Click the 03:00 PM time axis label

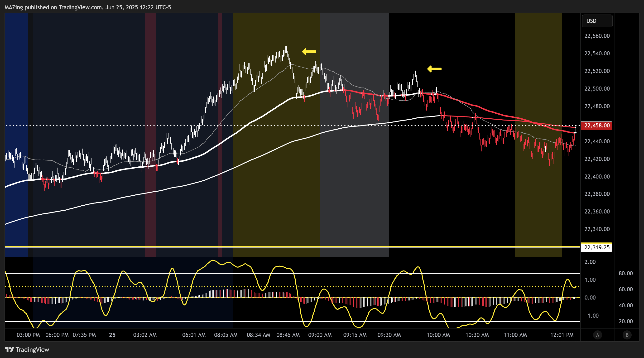(28, 335)
